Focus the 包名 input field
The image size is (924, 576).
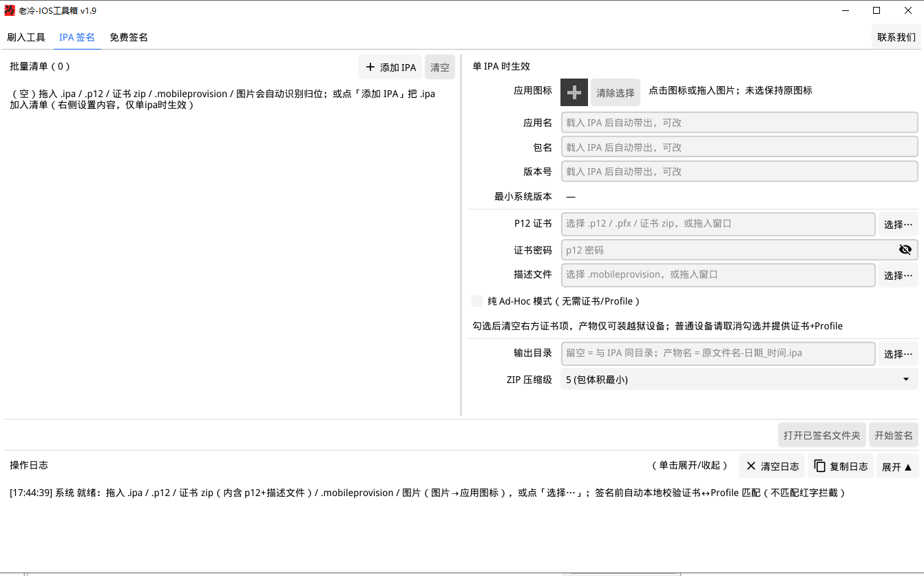(x=739, y=147)
